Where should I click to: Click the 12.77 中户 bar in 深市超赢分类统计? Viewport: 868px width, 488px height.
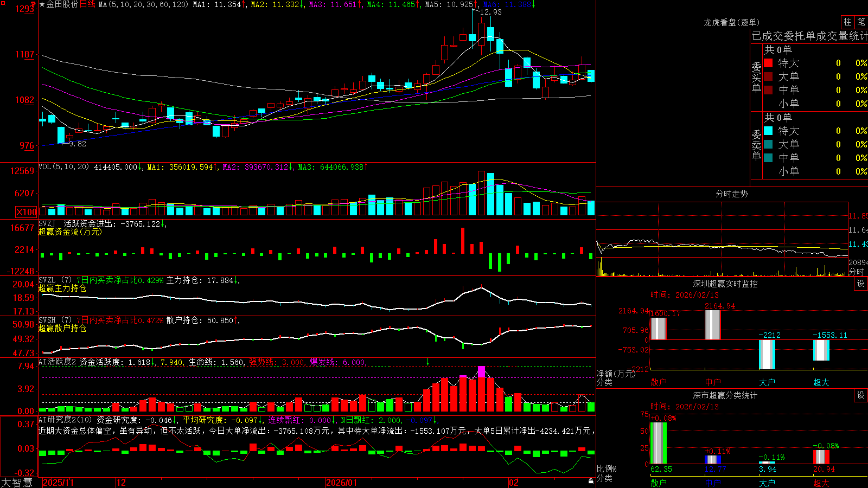[713, 460]
